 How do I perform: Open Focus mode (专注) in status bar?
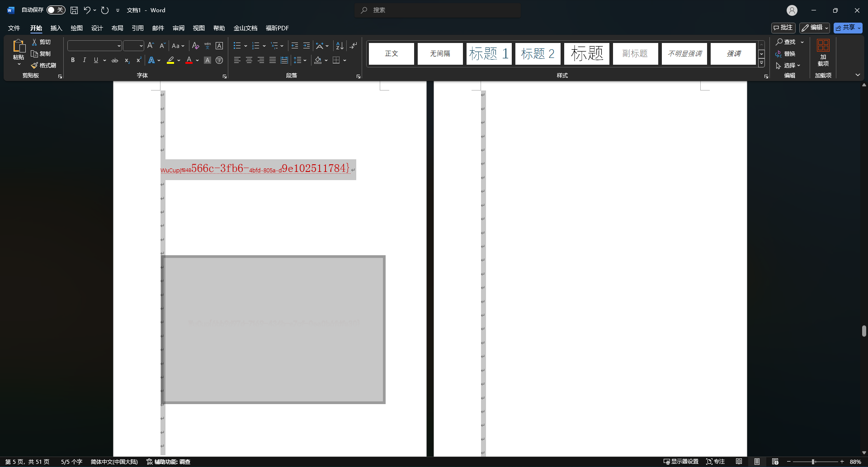coord(716,462)
